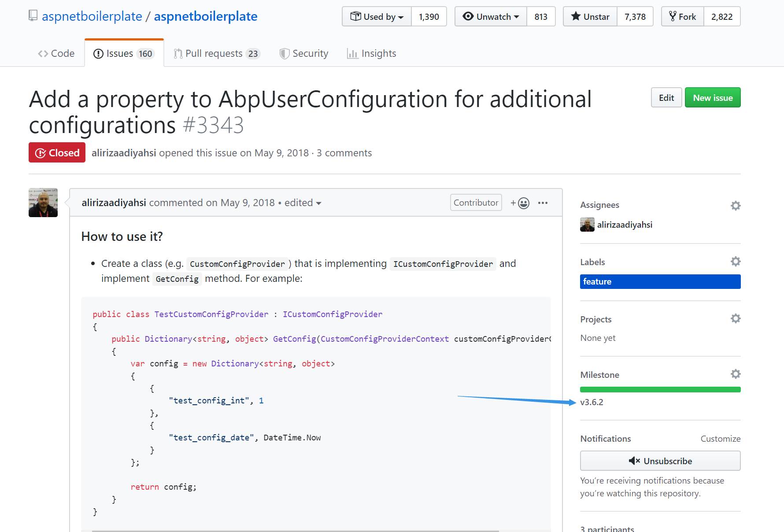
Task: Open the Assignees settings gear
Action: [735, 206]
